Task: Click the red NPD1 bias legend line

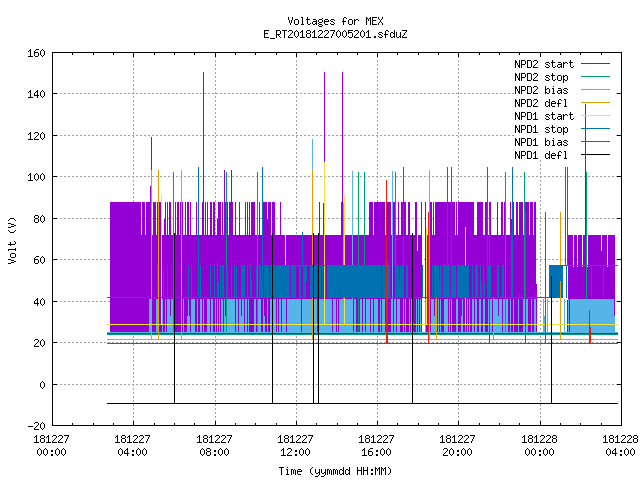Action: [595, 142]
